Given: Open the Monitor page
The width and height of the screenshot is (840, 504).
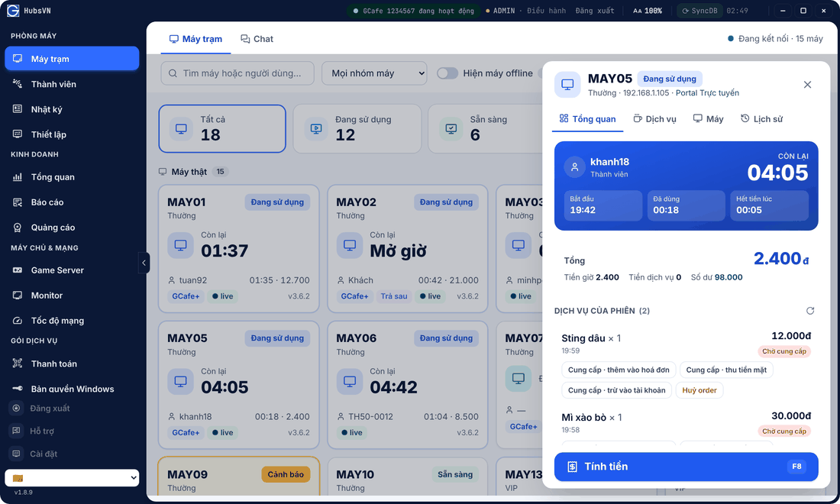Looking at the screenshot, I should [72, 296].
